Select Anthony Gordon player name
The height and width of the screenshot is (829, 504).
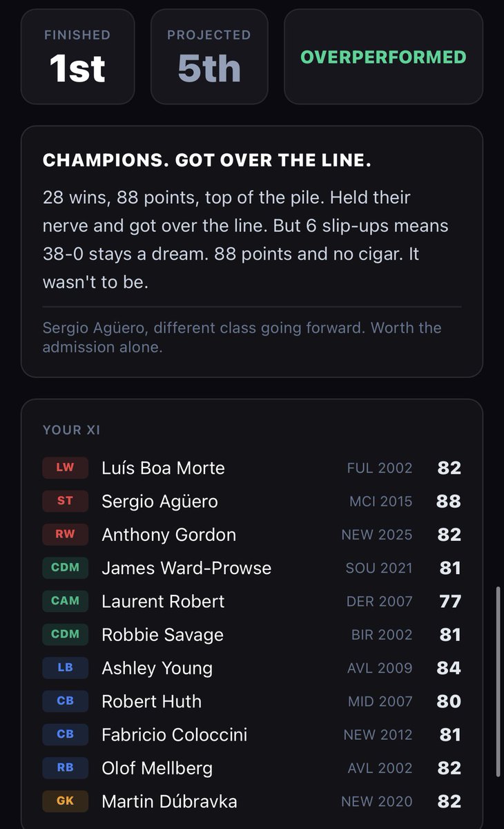point(168,535)
